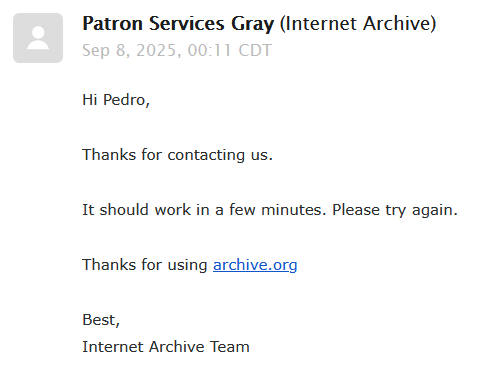Click the word Patron in the header
Screen dimensions: 483x377
click(112, 24)
